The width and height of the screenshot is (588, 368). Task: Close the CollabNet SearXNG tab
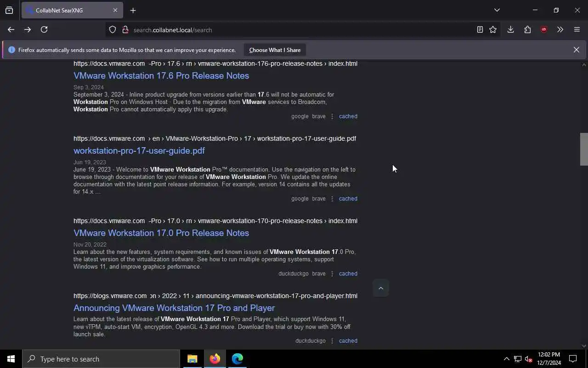[115, 10]
